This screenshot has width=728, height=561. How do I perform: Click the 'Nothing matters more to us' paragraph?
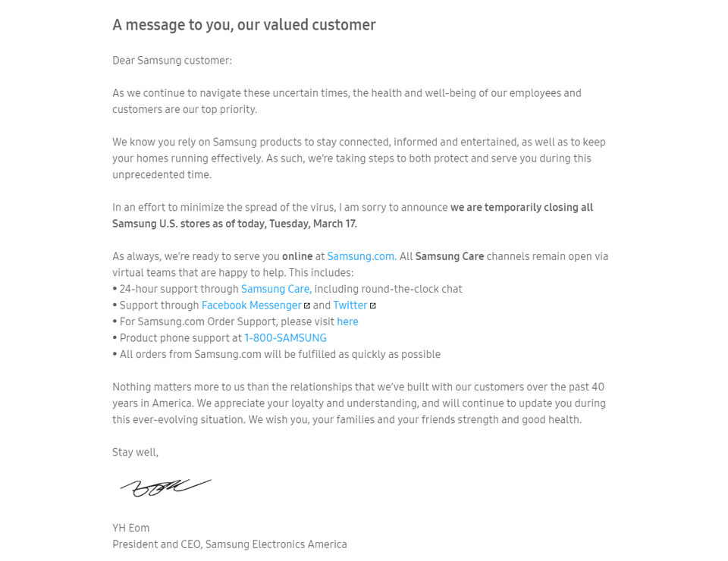click(359, 403)
